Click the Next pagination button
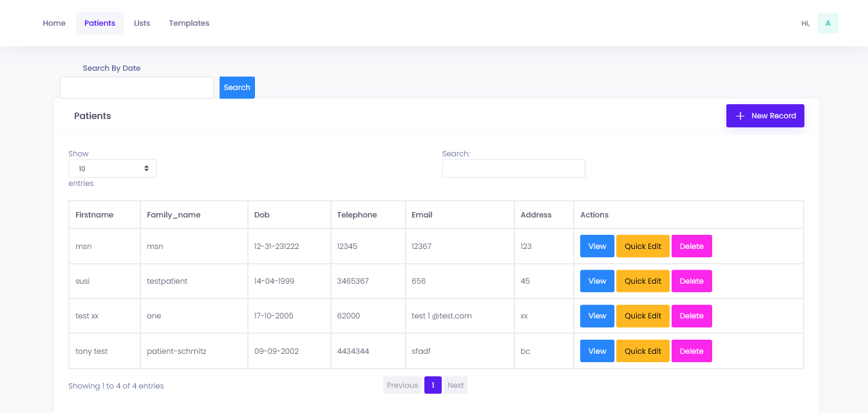Screen dimensions: 868x413 coord(455,385)
